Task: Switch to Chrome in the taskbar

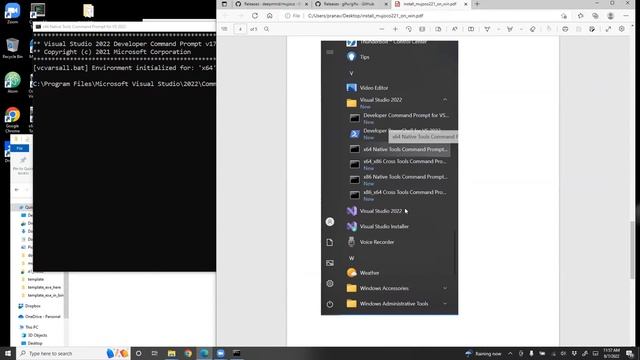Action: click(188, 353)
